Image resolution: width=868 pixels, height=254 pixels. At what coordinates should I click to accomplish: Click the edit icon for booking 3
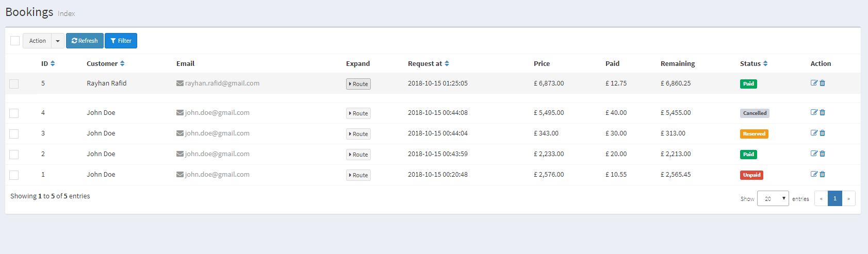[814, 133]
